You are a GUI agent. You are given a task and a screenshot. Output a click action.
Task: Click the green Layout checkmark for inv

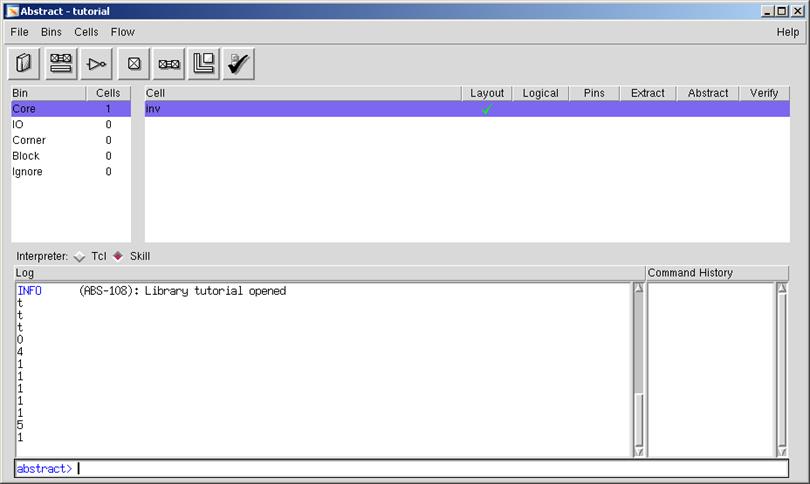487,109
